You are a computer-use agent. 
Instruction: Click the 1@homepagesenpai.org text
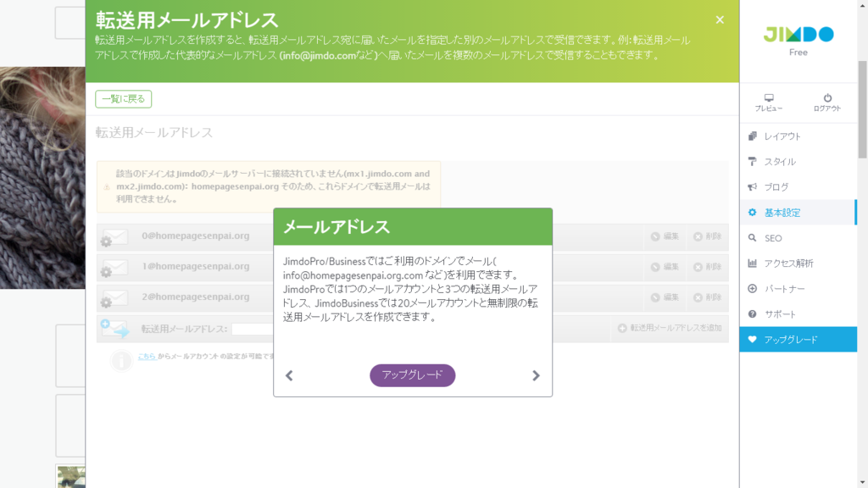coord(196,266)
